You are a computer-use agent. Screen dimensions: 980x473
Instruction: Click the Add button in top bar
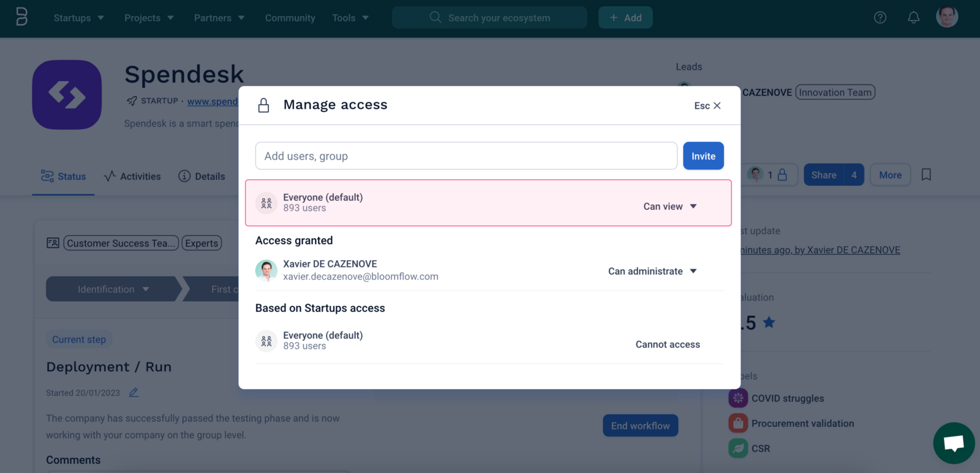pyautogui.click(x=625, y=18)
